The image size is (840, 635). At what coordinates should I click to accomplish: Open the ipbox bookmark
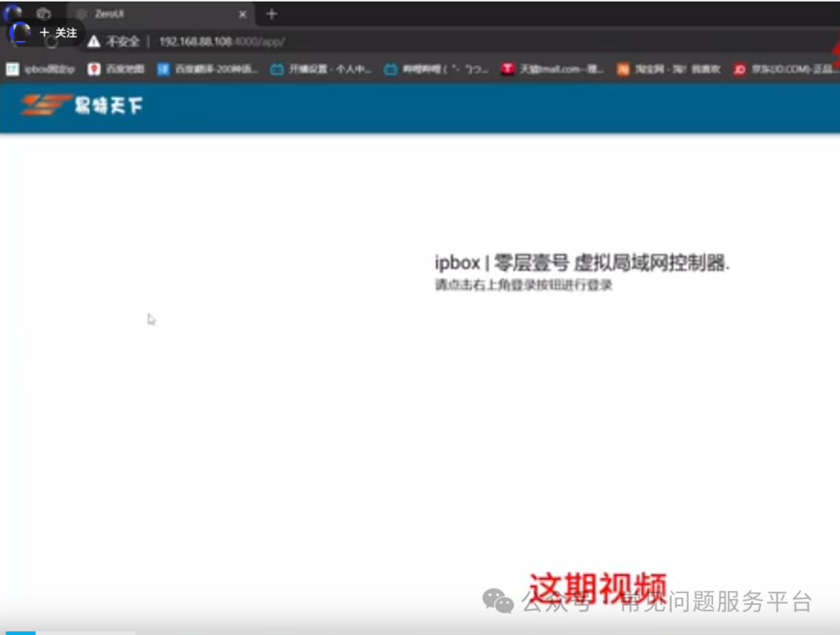40,69
